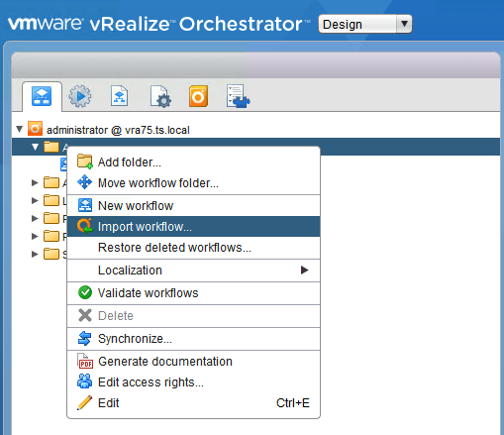Open the Localization submenu

(x=193, y=271)
